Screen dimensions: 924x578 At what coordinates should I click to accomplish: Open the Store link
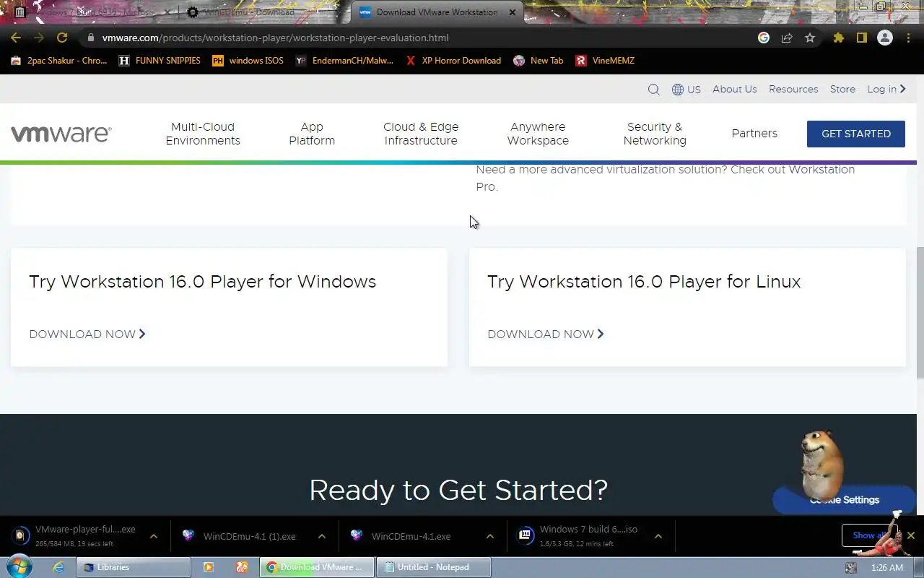pyautogui.click(x=842, y=90)
